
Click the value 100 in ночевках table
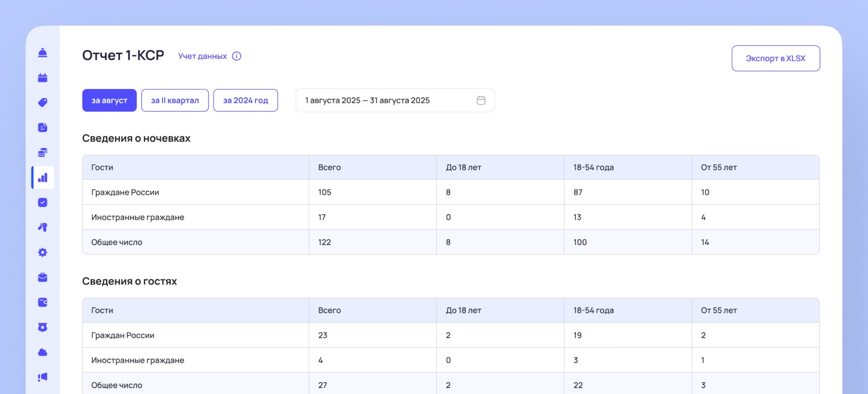tap(580, 243)
